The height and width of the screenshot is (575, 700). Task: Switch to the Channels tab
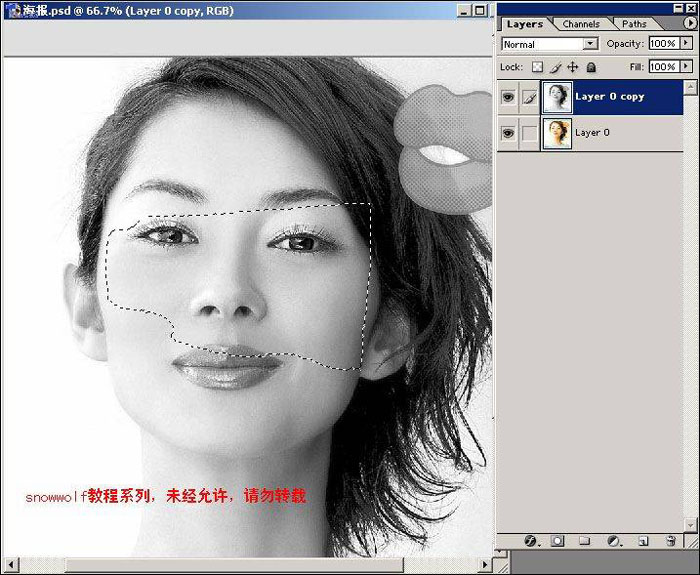pos(581,24)
